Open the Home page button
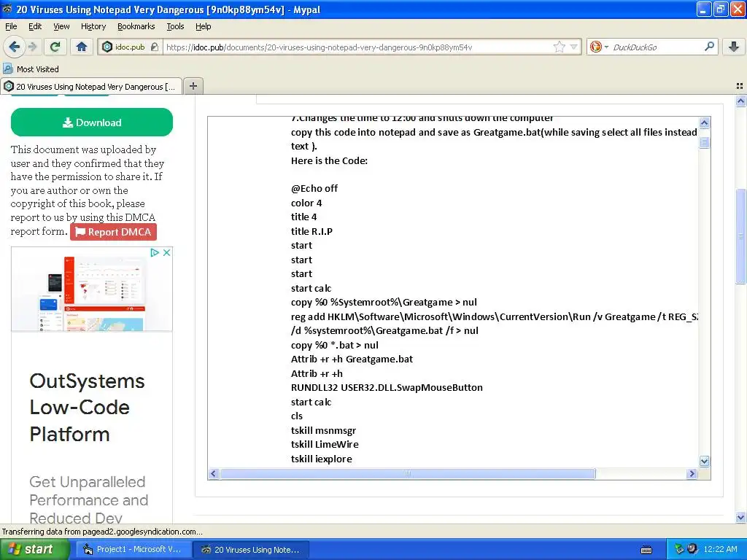Screen dimensions: 747x560 [82, 47]
